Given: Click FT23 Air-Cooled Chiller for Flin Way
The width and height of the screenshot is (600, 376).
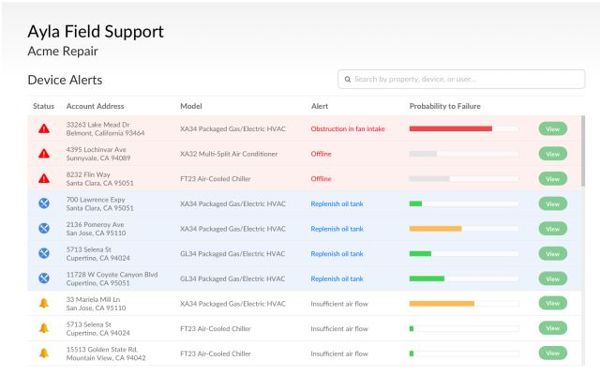Looking at the screenshot, I should click(x=215, y=179).
